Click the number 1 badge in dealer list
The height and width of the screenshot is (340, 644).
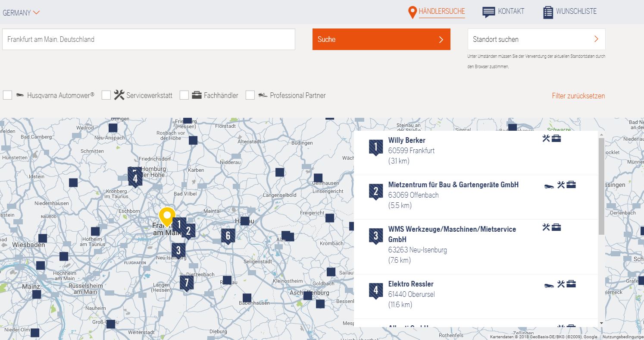376,148
